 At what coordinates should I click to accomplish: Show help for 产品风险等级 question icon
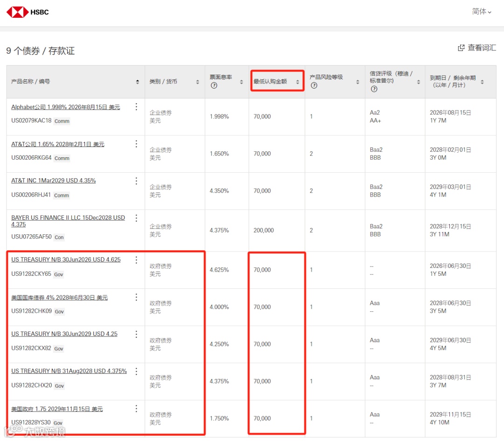click(x=314, y=85)
